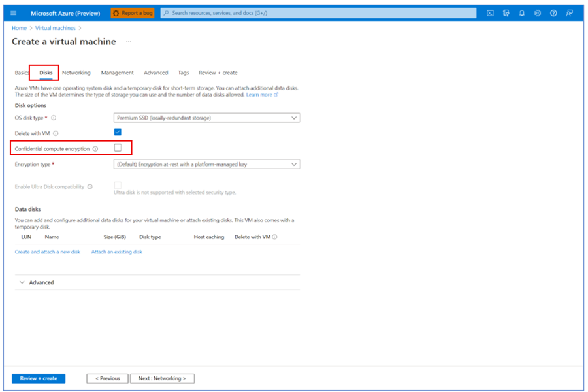Enable Confidential compute encryption checkbox
588x392 pixels.
point(118,148)
